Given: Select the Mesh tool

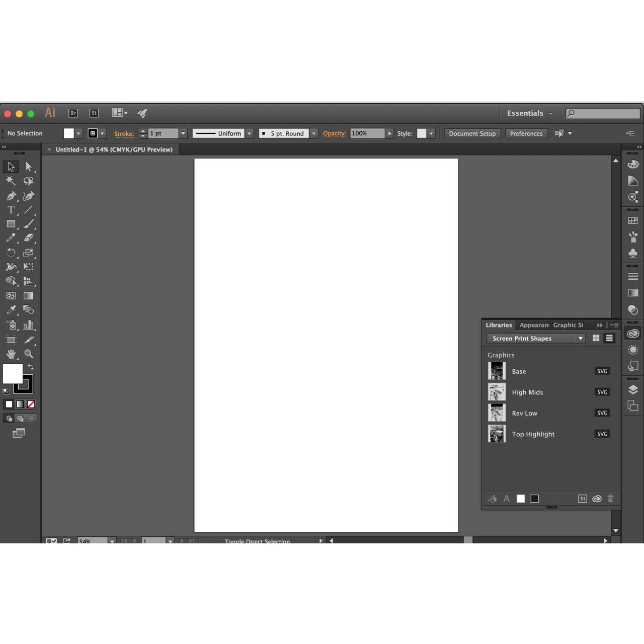Looking at the screenshot, I should pyautogui.click(x=11, y=296).
